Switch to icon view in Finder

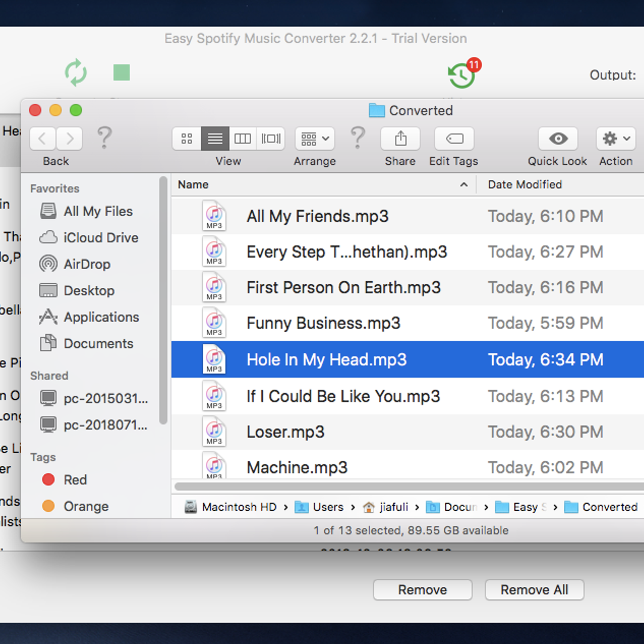point(187,139)
